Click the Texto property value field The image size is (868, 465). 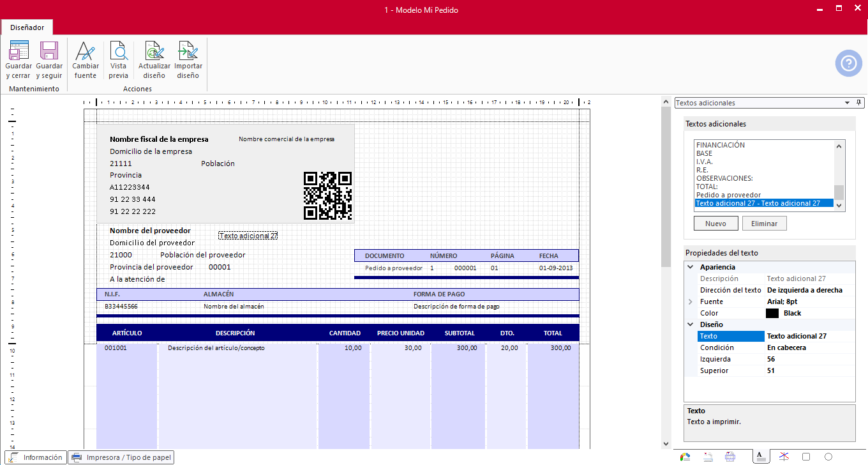click(809, 336)
